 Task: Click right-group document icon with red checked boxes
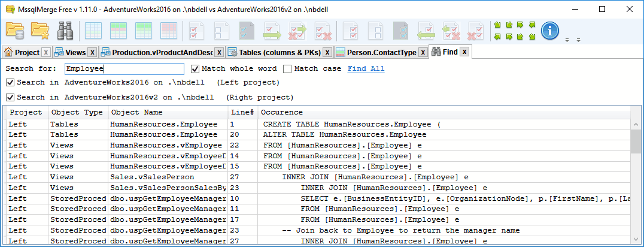pos(350,31)
